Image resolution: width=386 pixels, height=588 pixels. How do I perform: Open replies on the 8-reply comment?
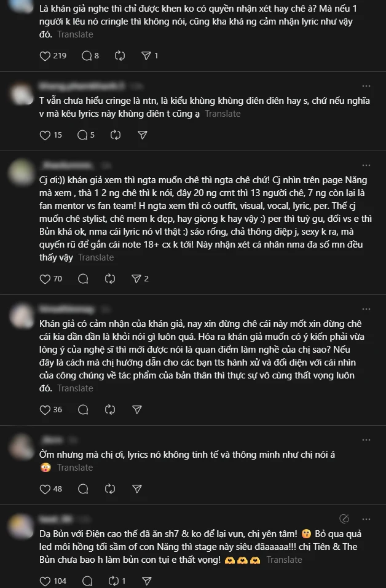[87, 56]
